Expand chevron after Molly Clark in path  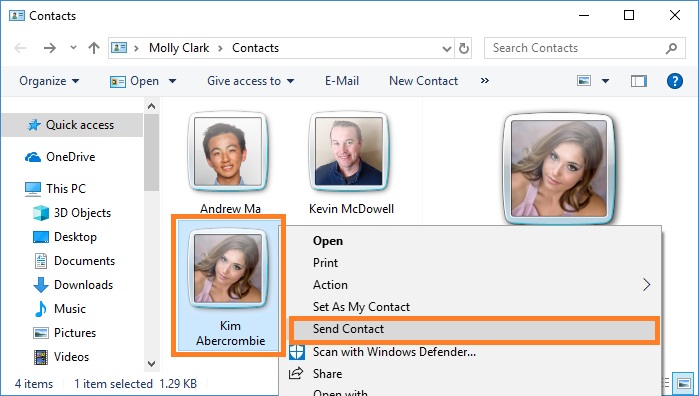click(220, 48)
